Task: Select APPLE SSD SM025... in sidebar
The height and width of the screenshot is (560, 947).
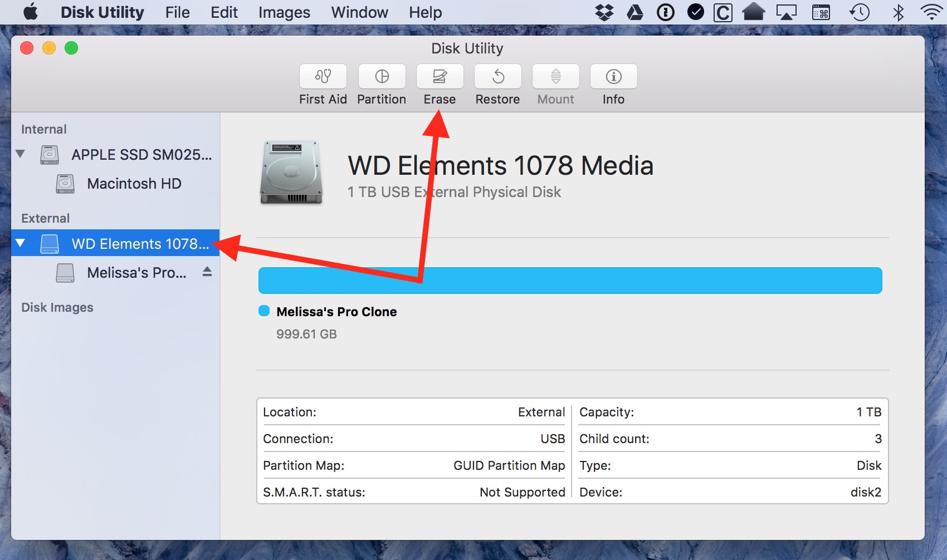Action: pyautogui.click(x=115, y=155)
